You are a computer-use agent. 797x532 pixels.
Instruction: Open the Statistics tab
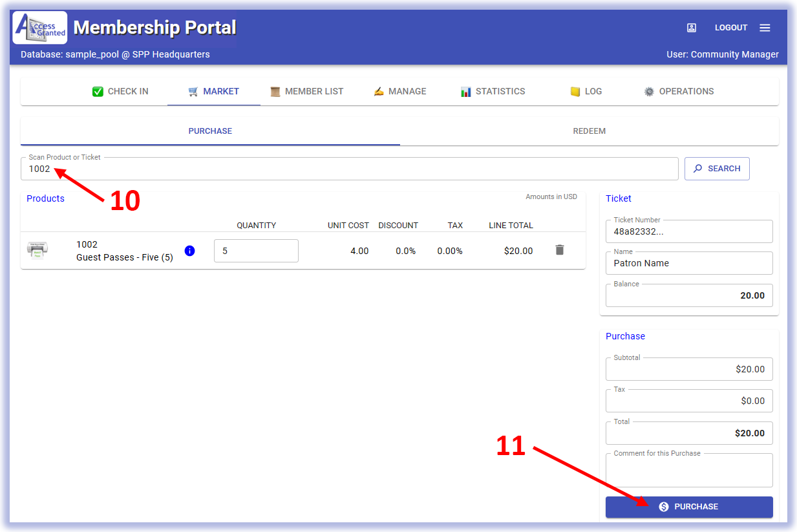tap(493, 92)
